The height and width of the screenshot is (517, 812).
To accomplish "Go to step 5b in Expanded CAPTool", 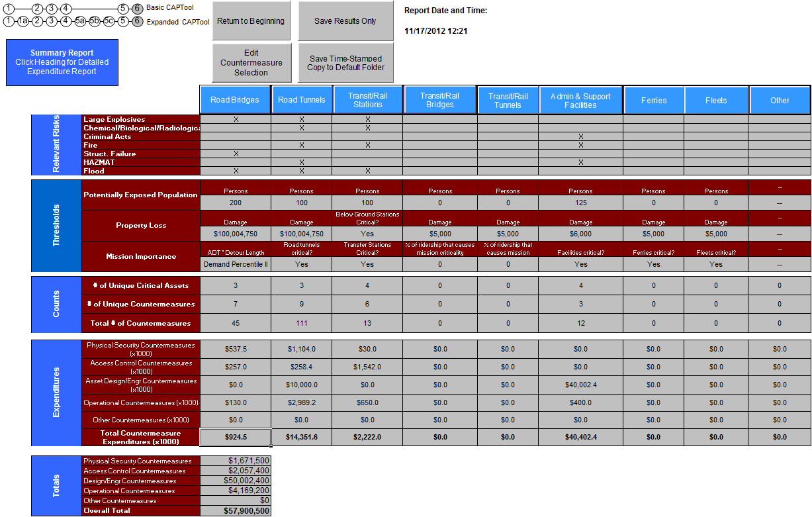I will [95, 21].
